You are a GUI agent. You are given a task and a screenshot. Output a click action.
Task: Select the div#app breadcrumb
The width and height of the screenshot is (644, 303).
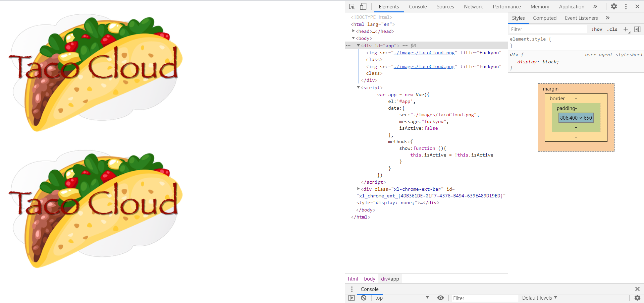(x=390, y=279)
